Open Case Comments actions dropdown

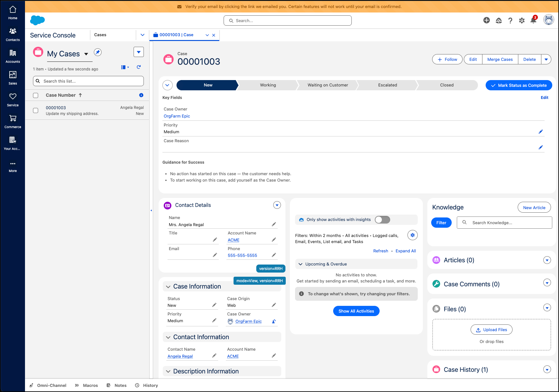tap(547, 282)
